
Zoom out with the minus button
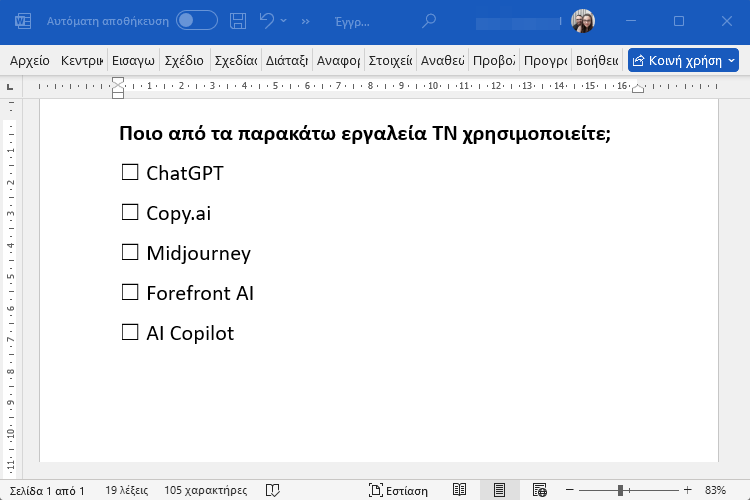(569, 490)
